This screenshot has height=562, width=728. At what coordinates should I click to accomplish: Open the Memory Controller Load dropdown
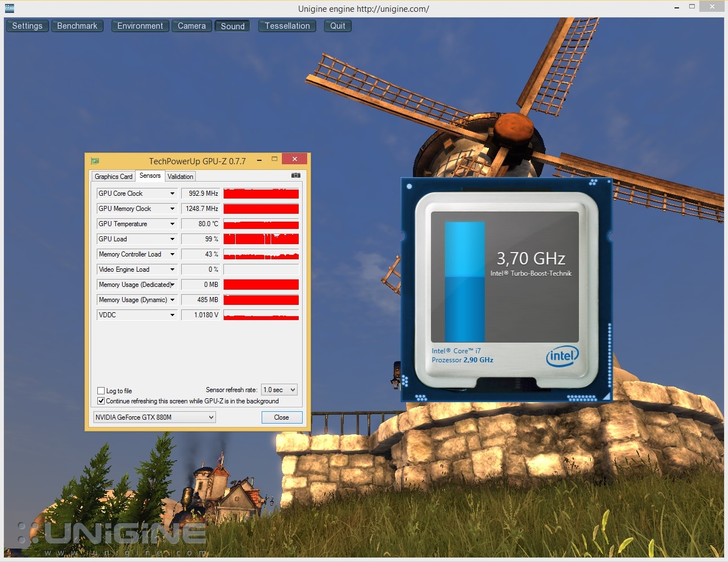(x=172, y=254)
